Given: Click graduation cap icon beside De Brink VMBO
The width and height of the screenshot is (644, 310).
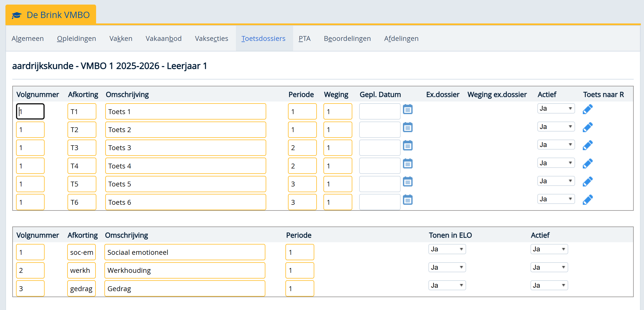Looking at the screenshot, I should [x=17, y=15].
